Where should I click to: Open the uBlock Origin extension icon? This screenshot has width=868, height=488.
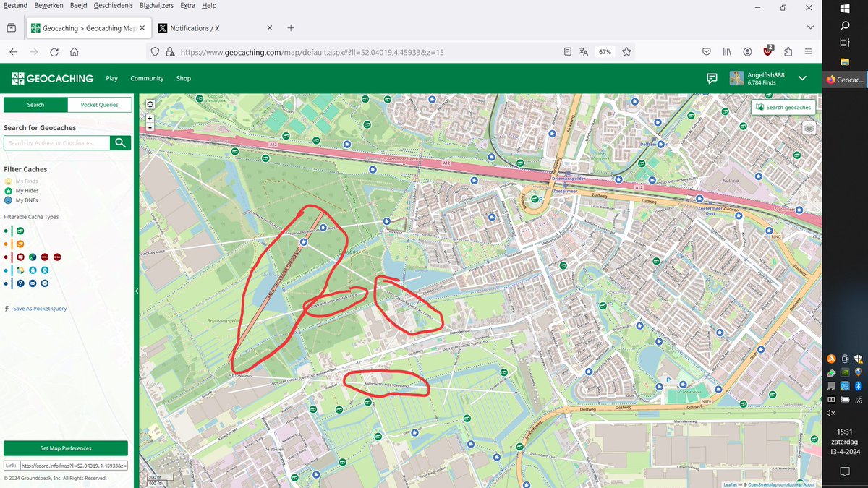click(x=768, y=51)
